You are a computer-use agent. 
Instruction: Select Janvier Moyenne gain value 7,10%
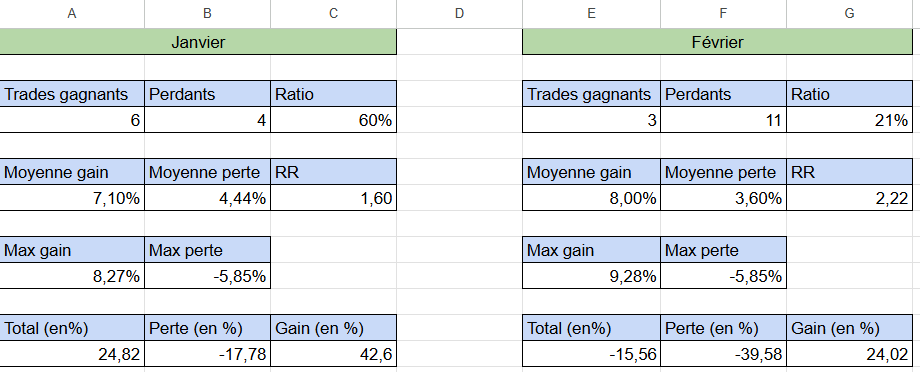click(x=72, y=198)
